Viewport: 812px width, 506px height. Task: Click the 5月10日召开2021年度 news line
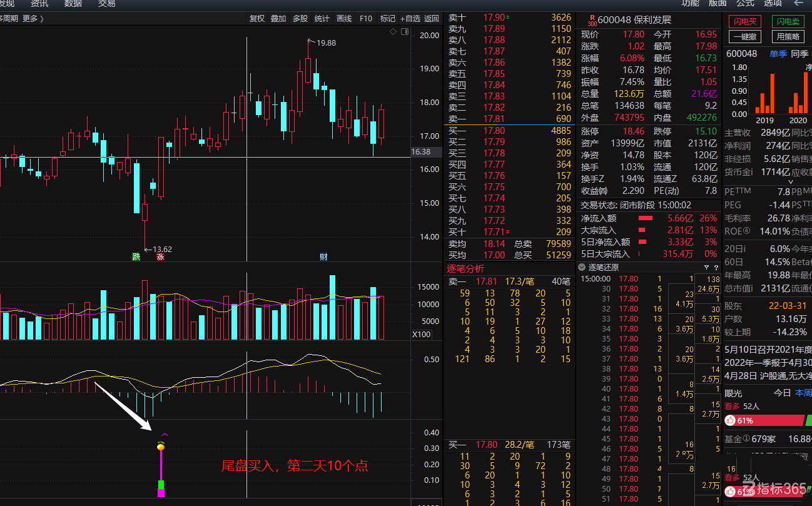click(x=768, y=350)
